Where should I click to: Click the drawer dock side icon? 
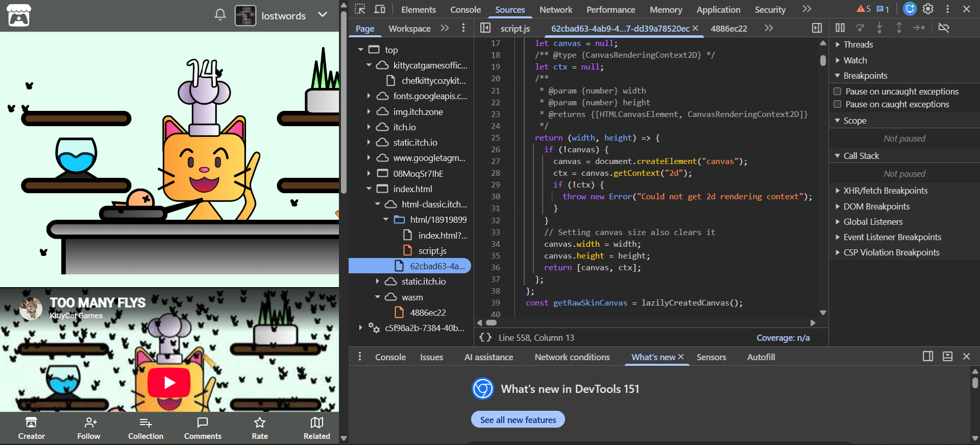(x=928, y=357)
